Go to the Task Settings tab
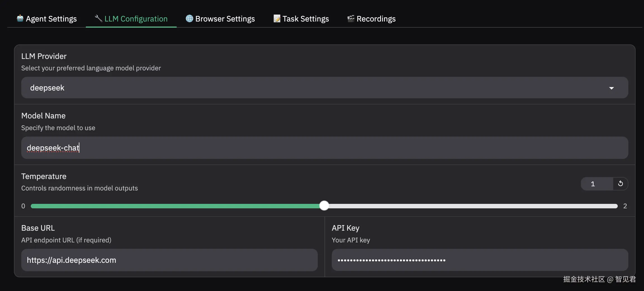Image resolution: width=644 pixels, height=291 pixels. pyautogui.click(x=301, y=19)
